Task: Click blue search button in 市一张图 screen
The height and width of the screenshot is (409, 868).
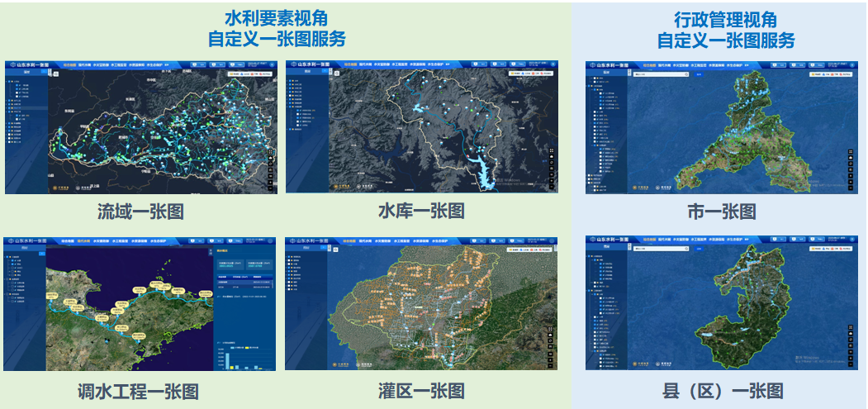Action: pyautogui.click(x=699, y=74)
